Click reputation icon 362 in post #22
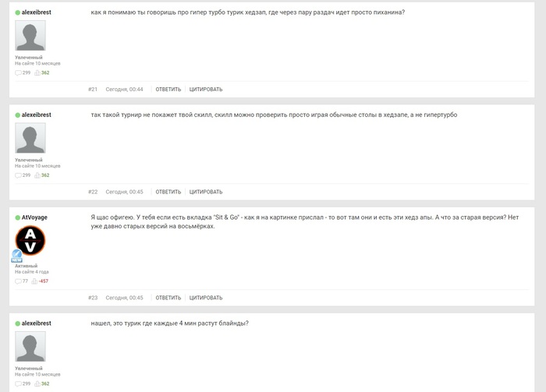The height and width of the screenshot is (392, 546). (37, 175)
